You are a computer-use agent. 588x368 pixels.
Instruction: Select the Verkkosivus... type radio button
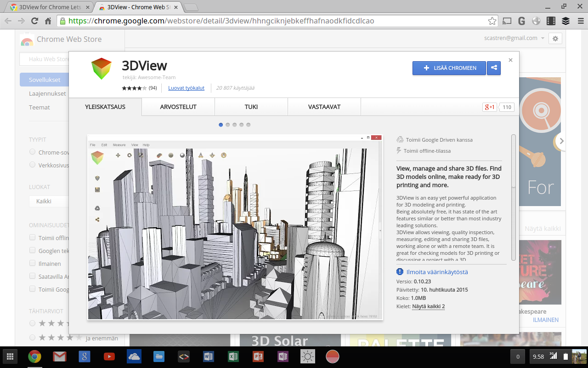[x=32, y=165]
